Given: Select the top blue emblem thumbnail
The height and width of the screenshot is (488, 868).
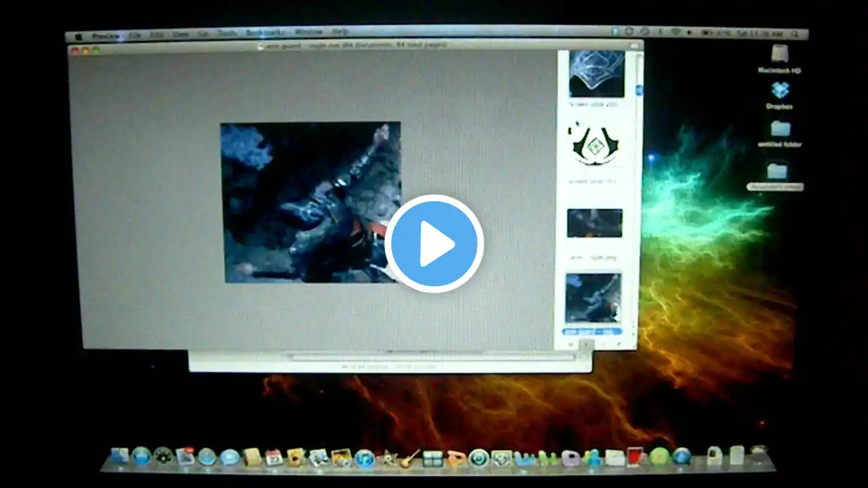Looking at the screenshot, I should 596,73.
